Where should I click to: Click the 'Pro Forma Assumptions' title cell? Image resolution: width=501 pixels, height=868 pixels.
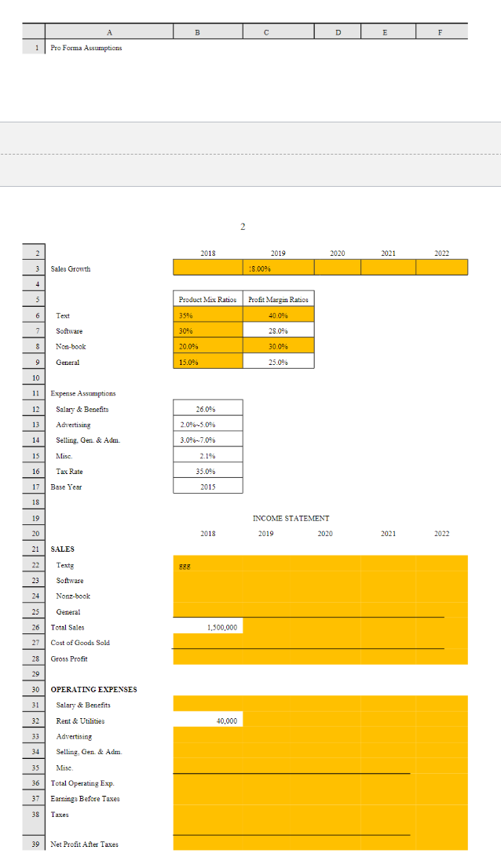click(86, 48)
